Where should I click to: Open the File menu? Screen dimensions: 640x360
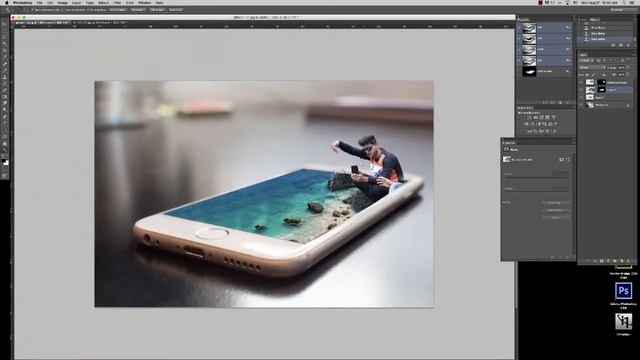[40, 3]
